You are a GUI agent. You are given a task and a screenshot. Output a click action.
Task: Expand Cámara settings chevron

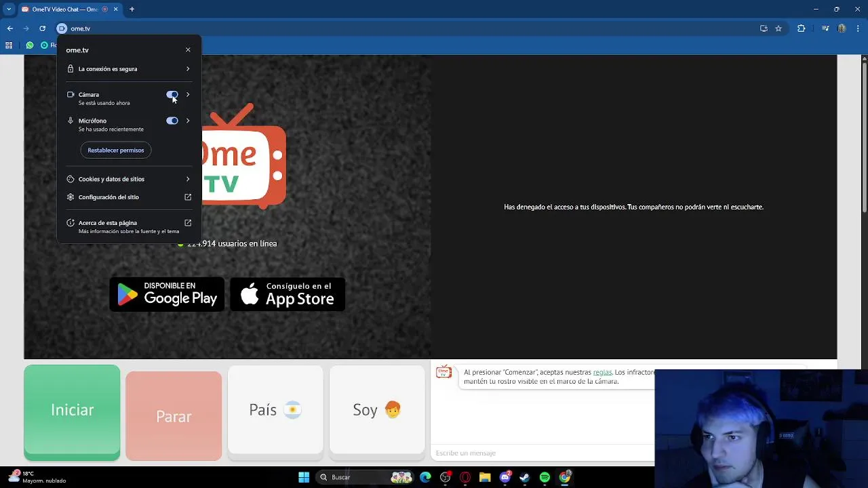(x=188, y=95)
